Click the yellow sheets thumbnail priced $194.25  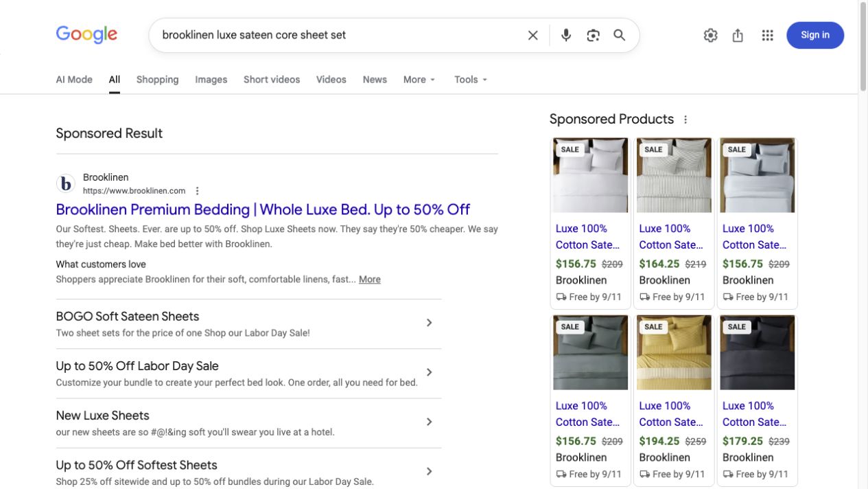tap(674, 352)
